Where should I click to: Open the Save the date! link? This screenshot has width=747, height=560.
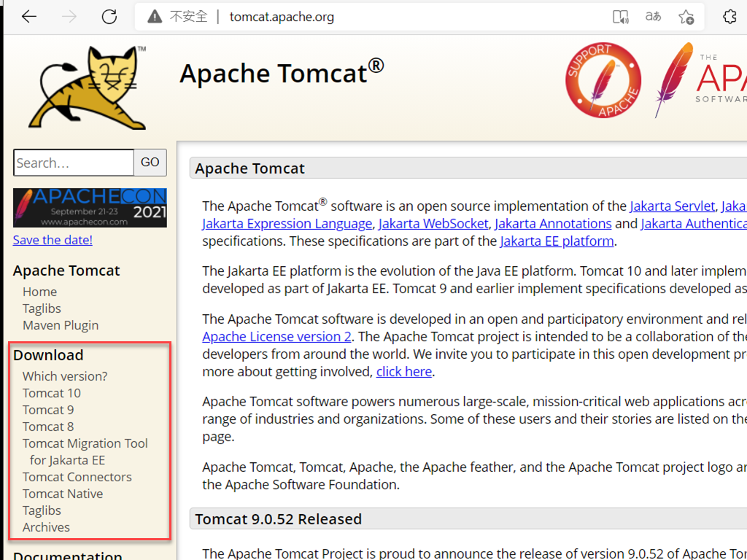52,239
